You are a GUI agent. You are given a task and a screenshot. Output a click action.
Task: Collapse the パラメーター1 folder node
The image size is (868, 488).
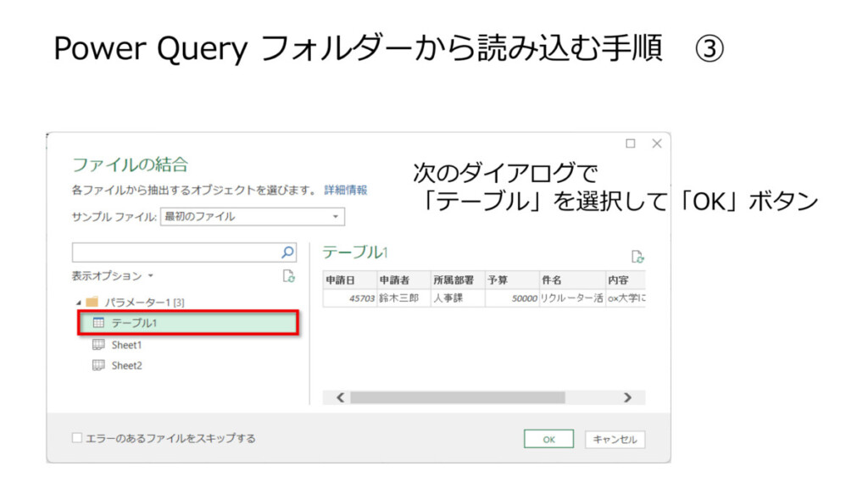[79, 302]
